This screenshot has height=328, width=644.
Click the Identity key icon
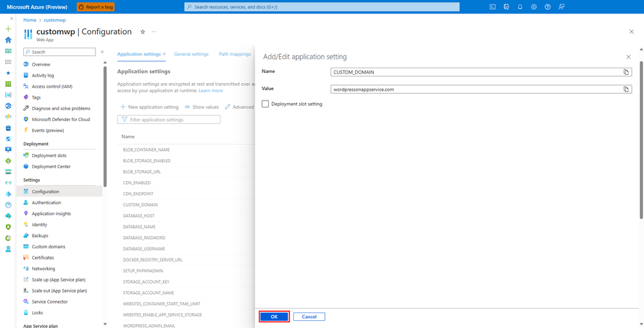pyautogui.click(x=26, y=224)
